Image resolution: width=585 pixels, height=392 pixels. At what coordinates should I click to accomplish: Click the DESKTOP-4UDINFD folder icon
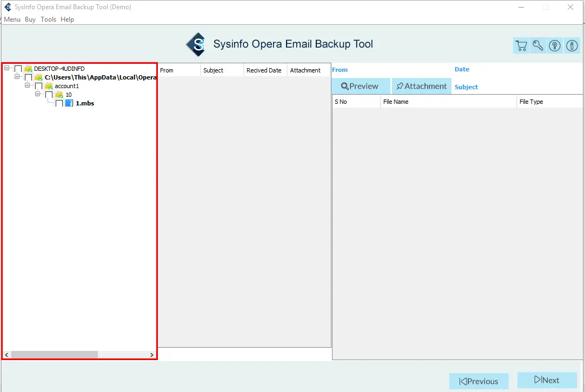point(28,69)
